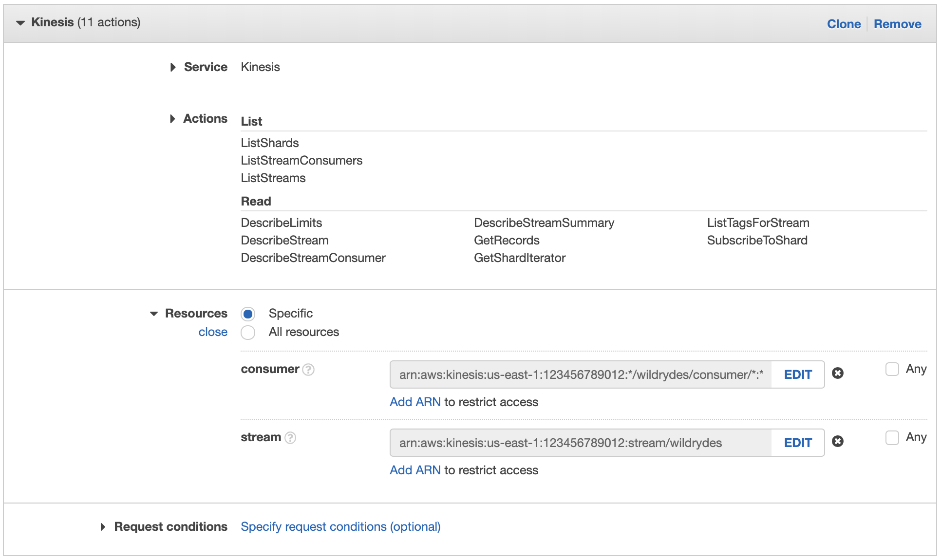
Task: Click the GetShardIterator action
Action: [520, 258]
